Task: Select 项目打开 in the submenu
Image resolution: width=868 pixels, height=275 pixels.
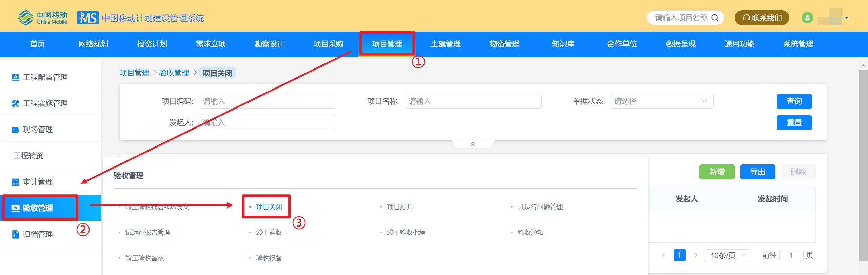Action: coord(400,207)
